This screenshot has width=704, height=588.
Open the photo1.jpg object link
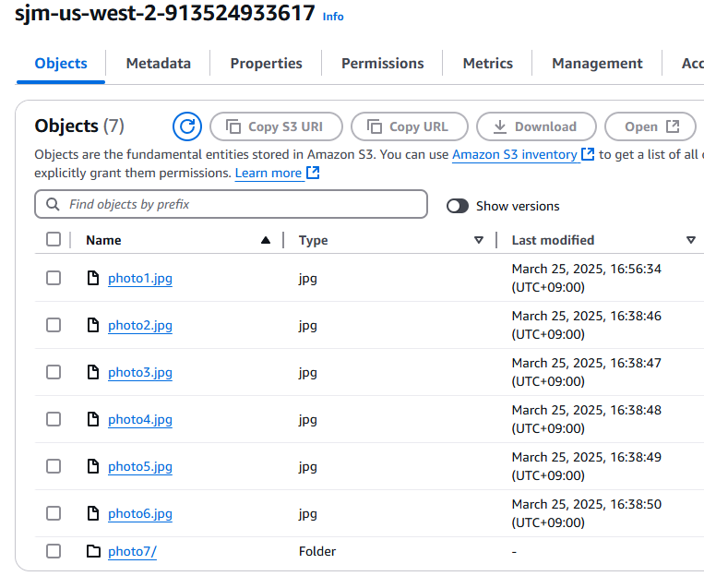(x=140, y=279)
